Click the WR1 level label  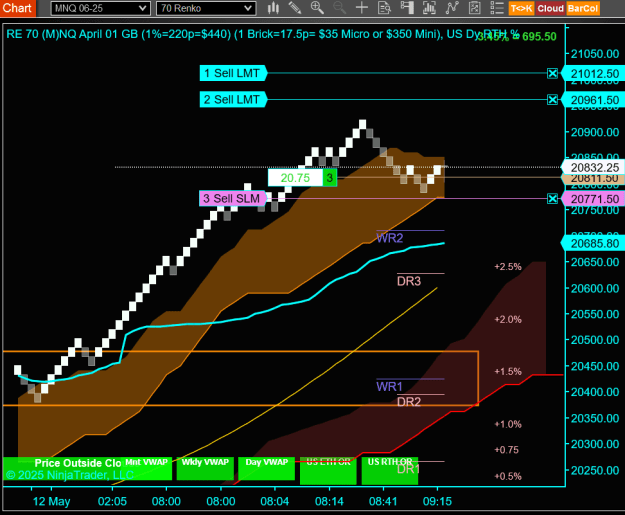(389, 386)
